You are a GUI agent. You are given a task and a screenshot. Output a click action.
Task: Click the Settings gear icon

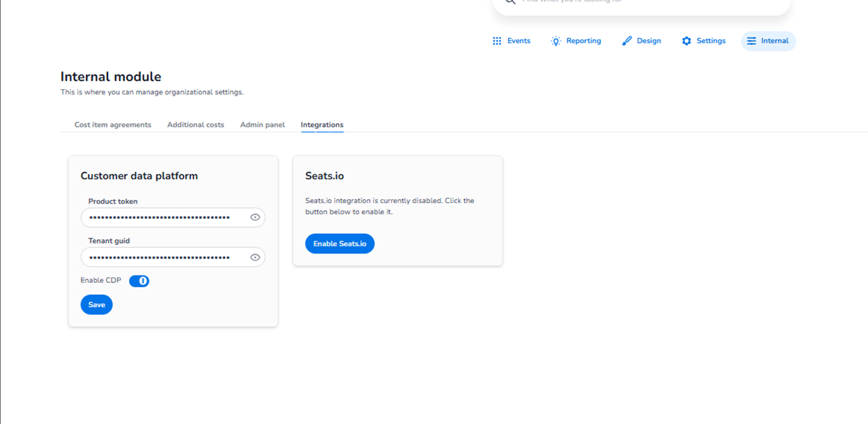[686, 41]
